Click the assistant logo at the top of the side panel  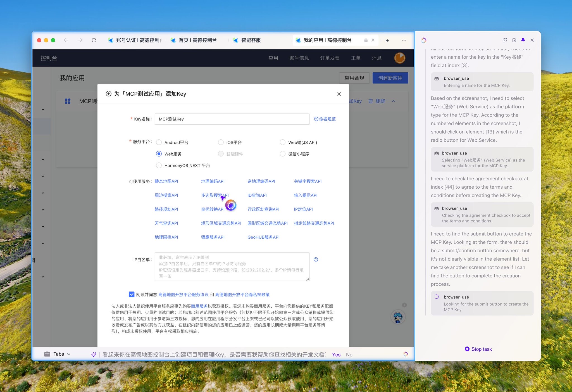click(x=424, y=40)
